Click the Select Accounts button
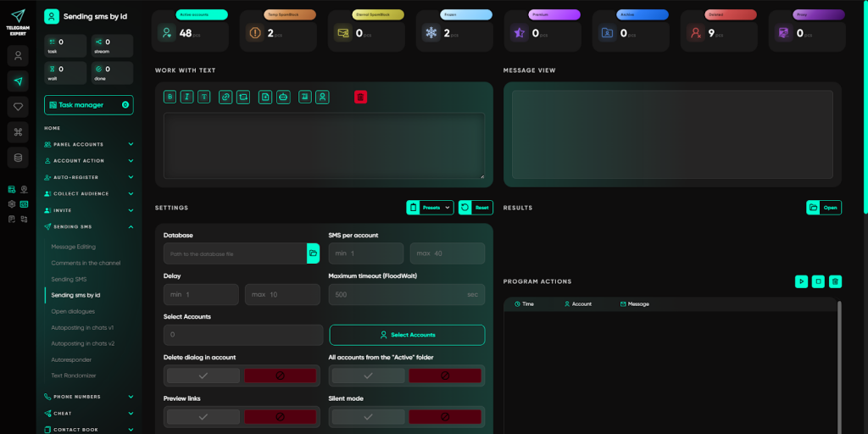 point(407,335)
